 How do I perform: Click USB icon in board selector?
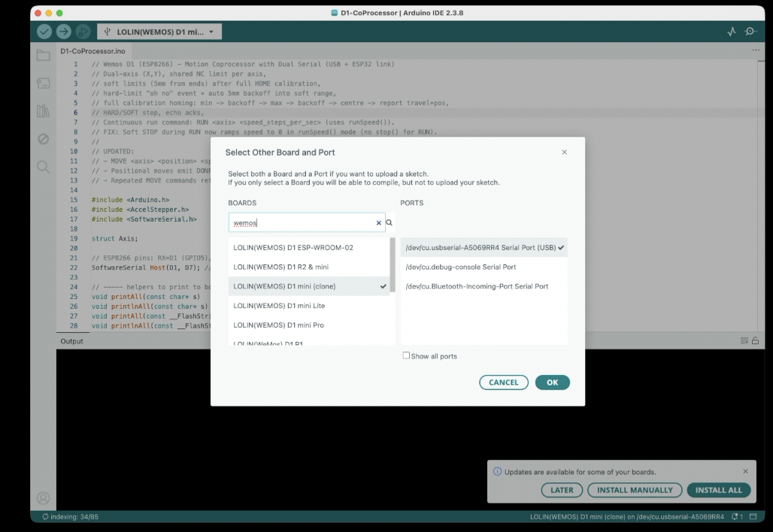point(107,32)
